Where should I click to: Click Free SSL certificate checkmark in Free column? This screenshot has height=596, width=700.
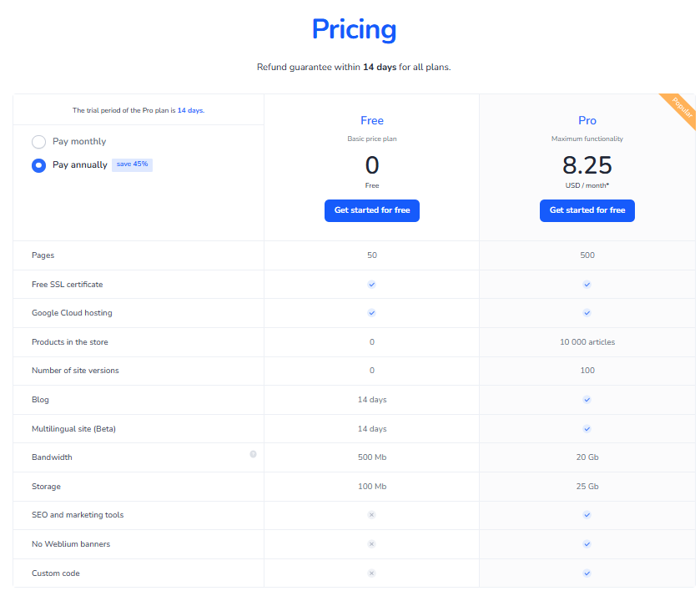[371, 284]
